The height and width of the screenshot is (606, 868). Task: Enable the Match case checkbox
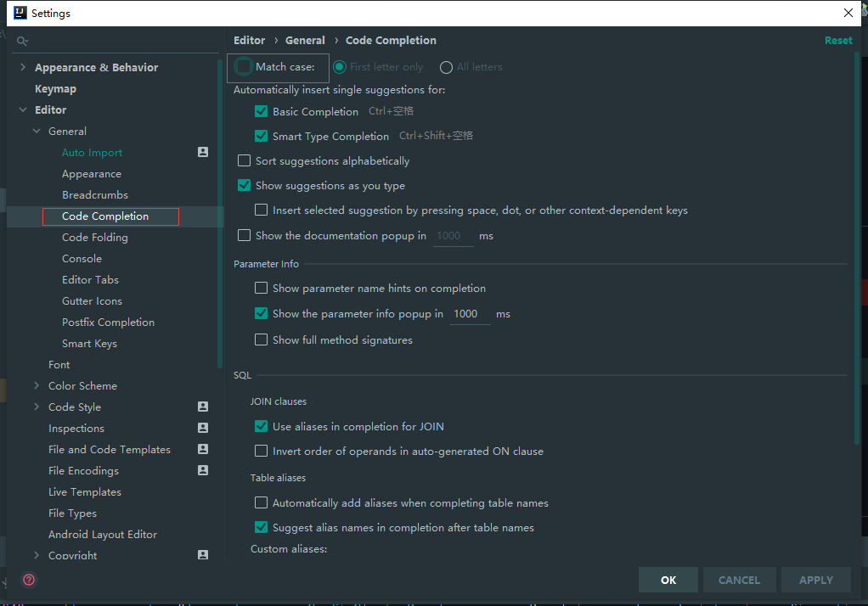pyautogui.click(x=244, y=66)
